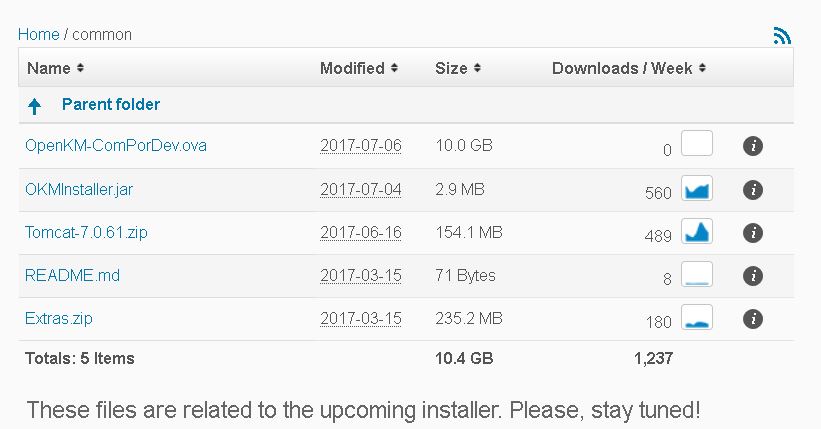Open the Tomcat-7.0.61.zip link
The width and height of the screenshot is (821, 429).
pyautogui.click(x=87, y=232)
